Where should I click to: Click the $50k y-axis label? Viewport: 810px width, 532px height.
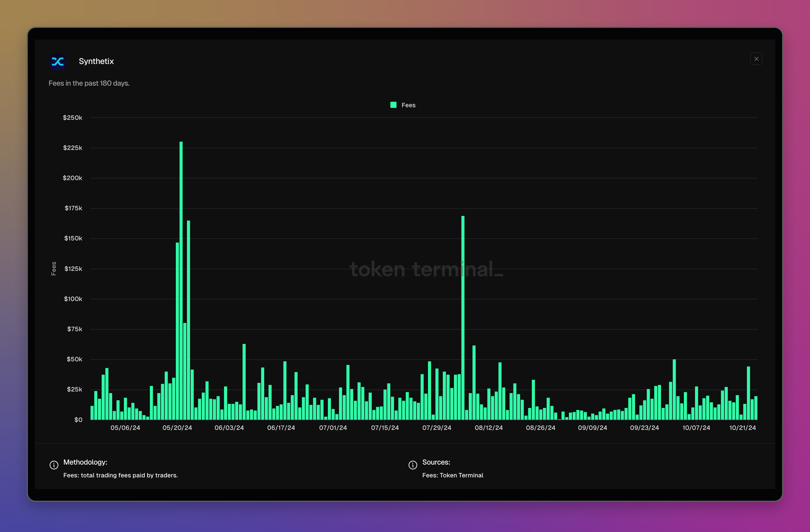pyautogui.click(x=75, y=359)
